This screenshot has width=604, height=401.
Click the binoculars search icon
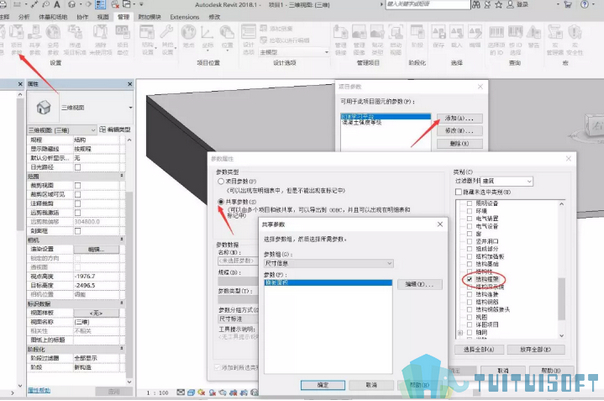(x=476, y=5)
